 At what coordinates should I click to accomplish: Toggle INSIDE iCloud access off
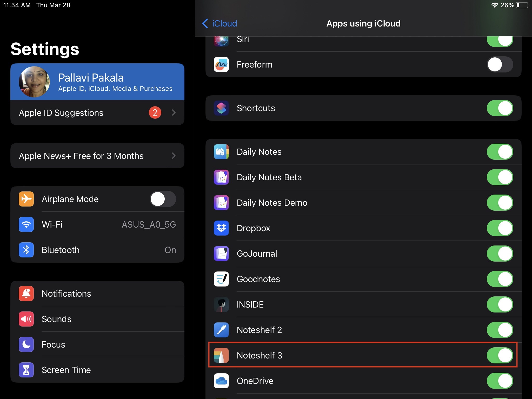click(500, 304)
